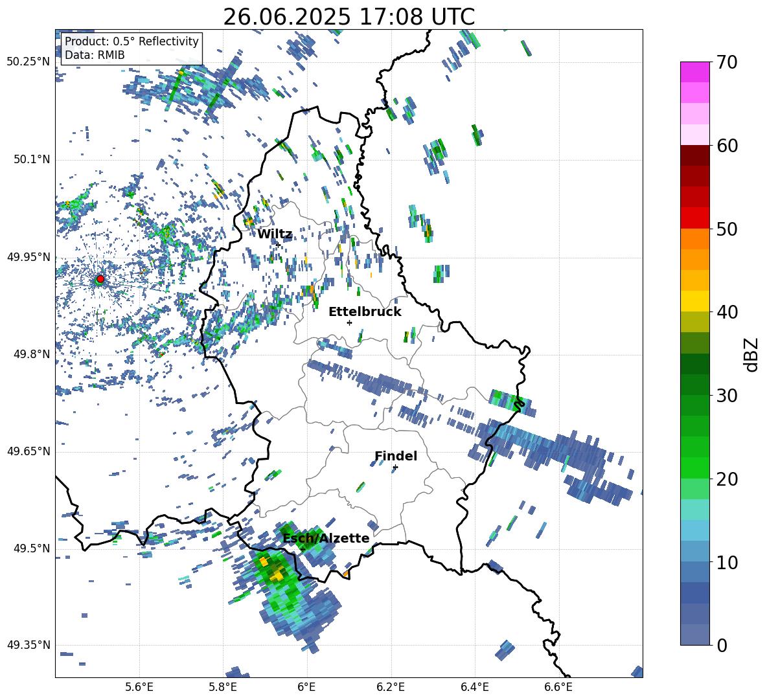Click the yellow storm core southwest of Esch/Alzette
Screen dimensions: 767x700
point(277,573)
